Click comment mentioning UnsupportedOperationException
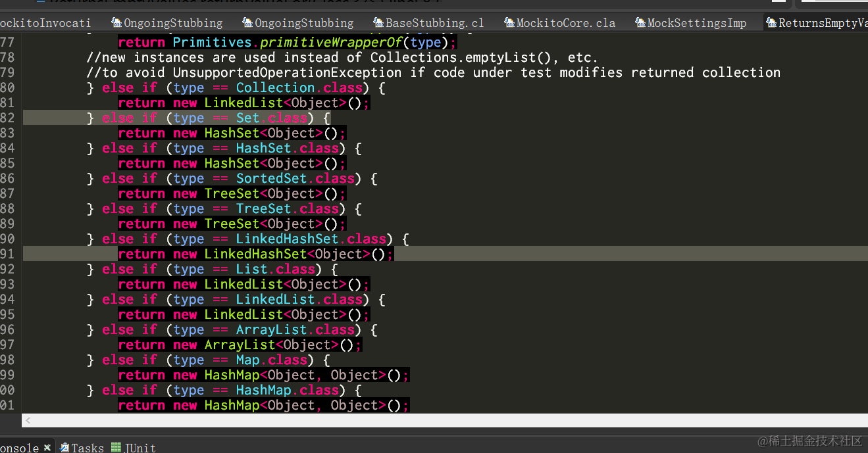This screenshot has height=453, width=868. click(433, 72)
